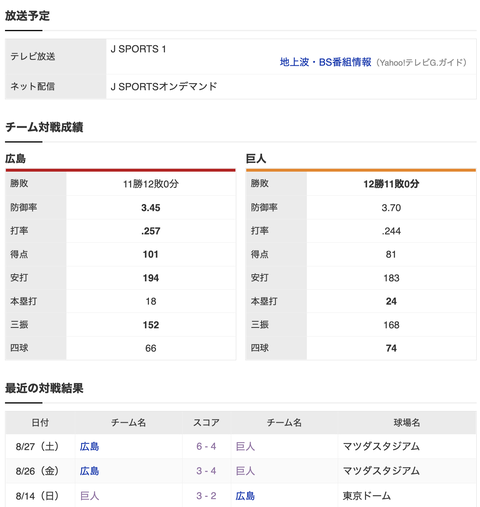Click 広島 batting average .257 value

pyautogui.click(x=151, y=231)
